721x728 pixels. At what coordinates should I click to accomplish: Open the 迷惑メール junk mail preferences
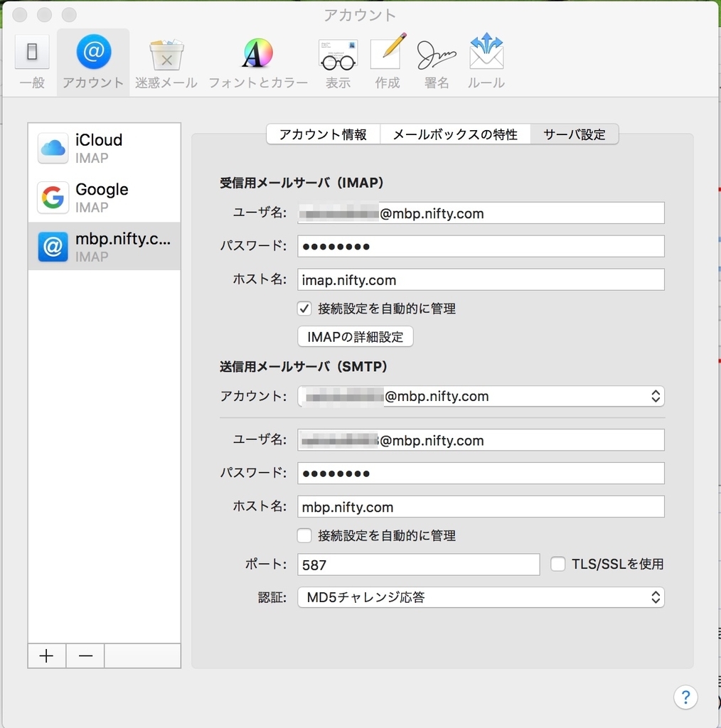(x=166, y=63)
